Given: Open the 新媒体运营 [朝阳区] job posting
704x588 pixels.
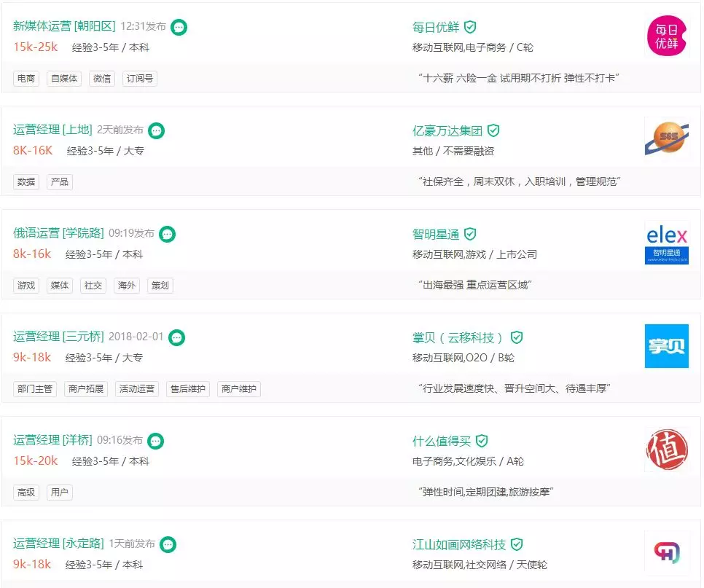Looking at the screenshot, I should pyautogui.click(x=64, y=26).
